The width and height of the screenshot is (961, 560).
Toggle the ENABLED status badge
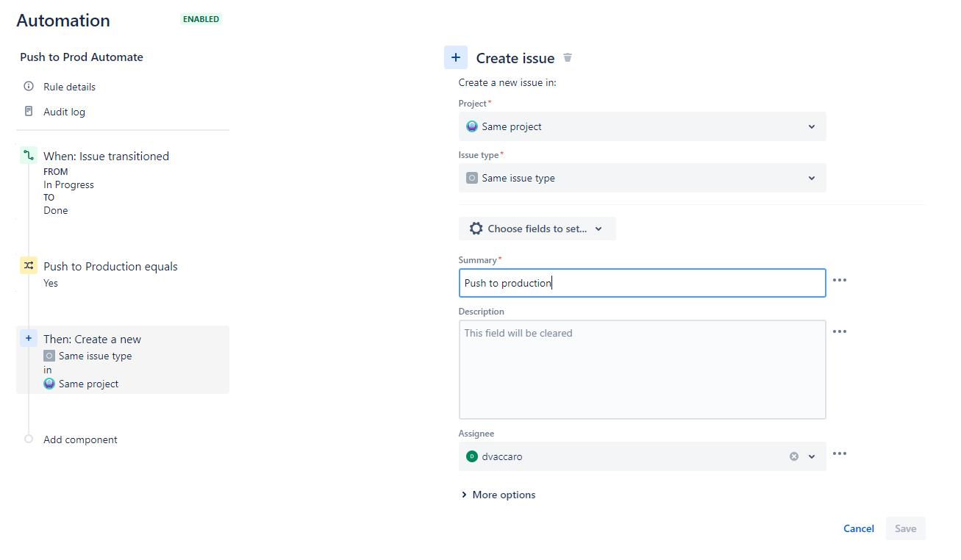pyautogui.click(x=201, y=19)
